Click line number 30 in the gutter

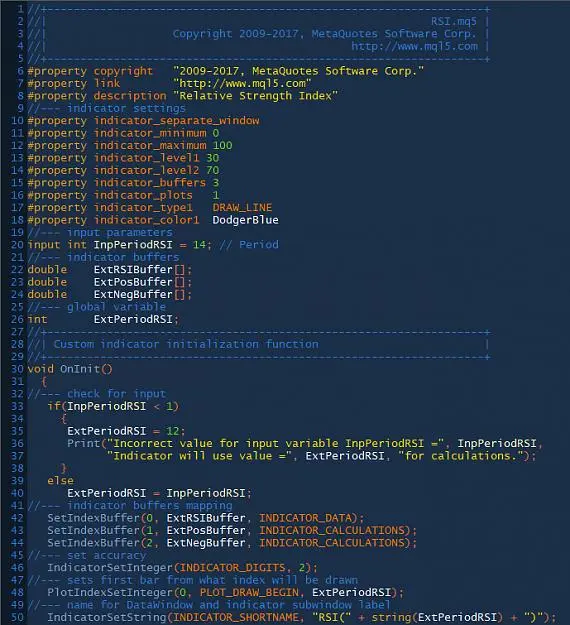[17, 369]
